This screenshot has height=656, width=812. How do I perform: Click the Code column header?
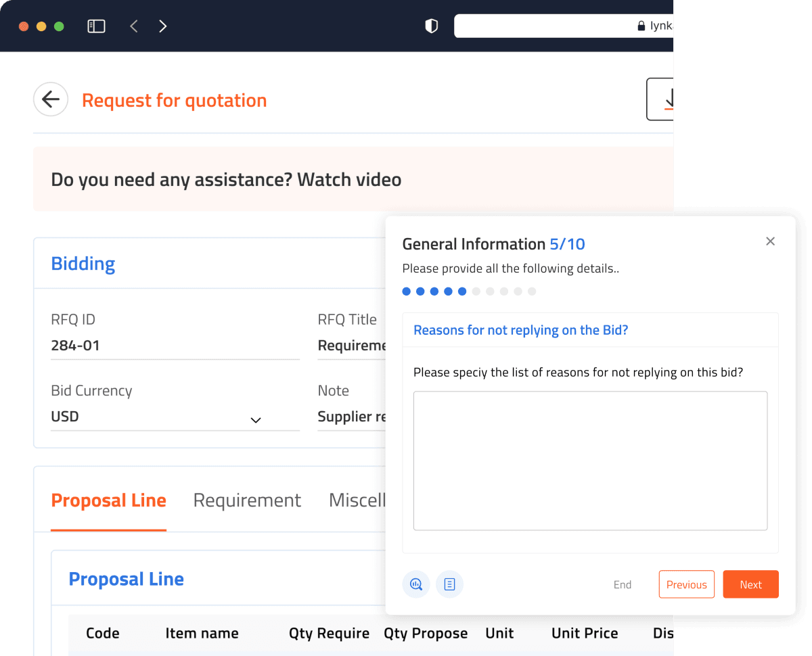pyautogui.click(x=103, y=634)
